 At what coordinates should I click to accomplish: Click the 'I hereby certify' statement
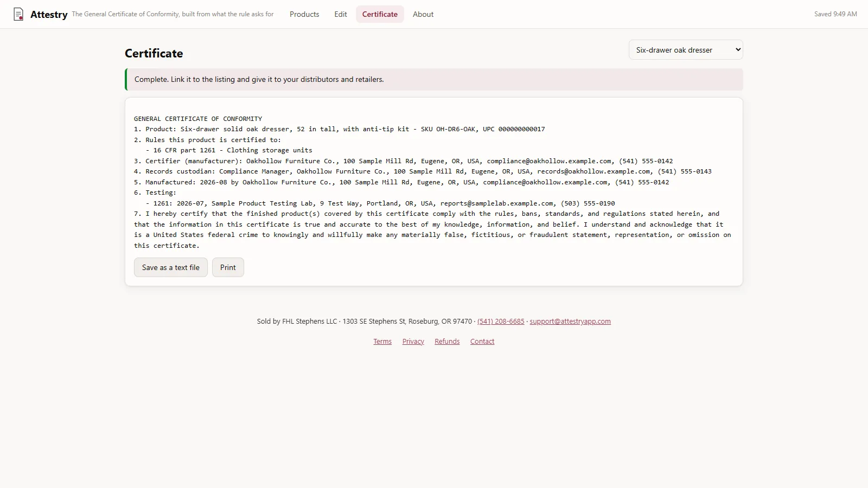pyautogui.click(x=432, y=229)
